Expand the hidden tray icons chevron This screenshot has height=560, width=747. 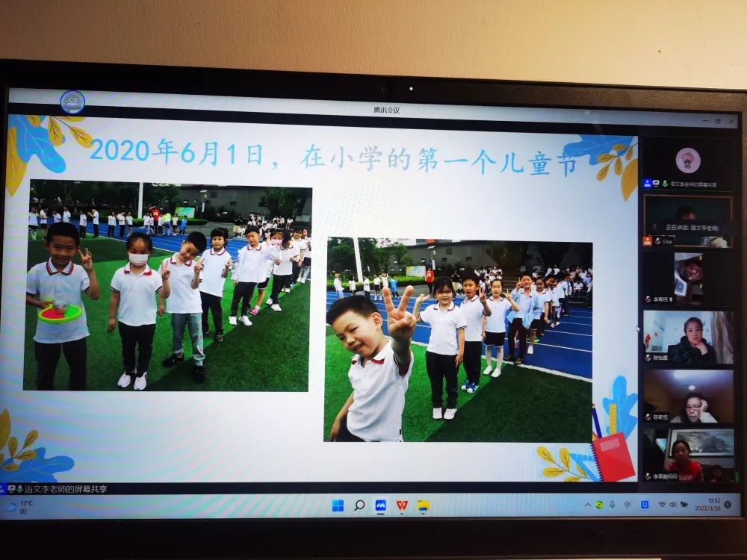588,505
